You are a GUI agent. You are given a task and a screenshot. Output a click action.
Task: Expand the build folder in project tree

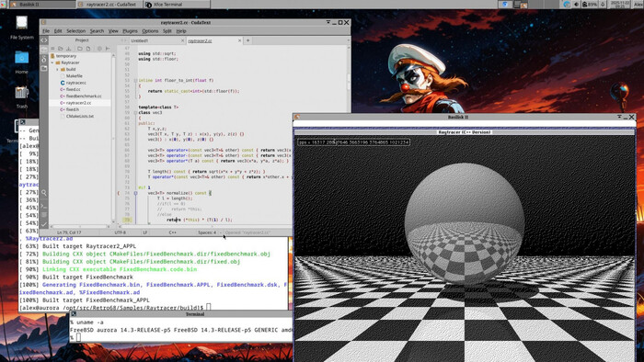point(57,69)
